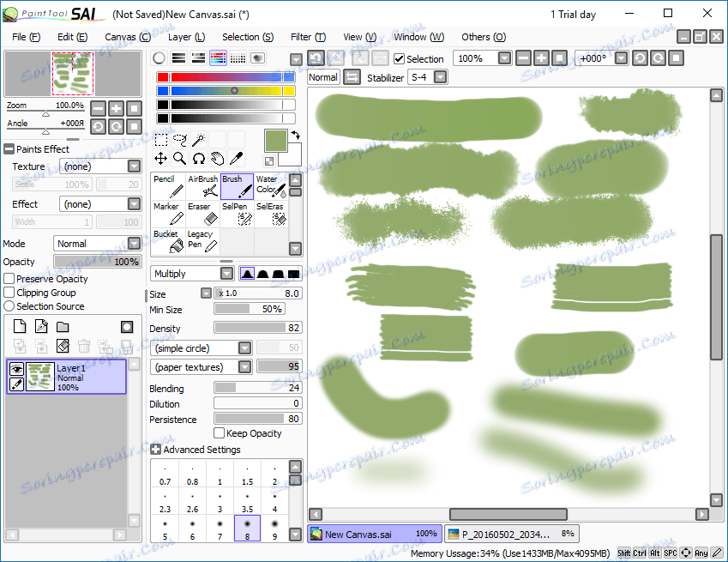Open the Texture (none) dropdown
The width and height of the screenshot is (728, 562).
(x=100, y=166)
